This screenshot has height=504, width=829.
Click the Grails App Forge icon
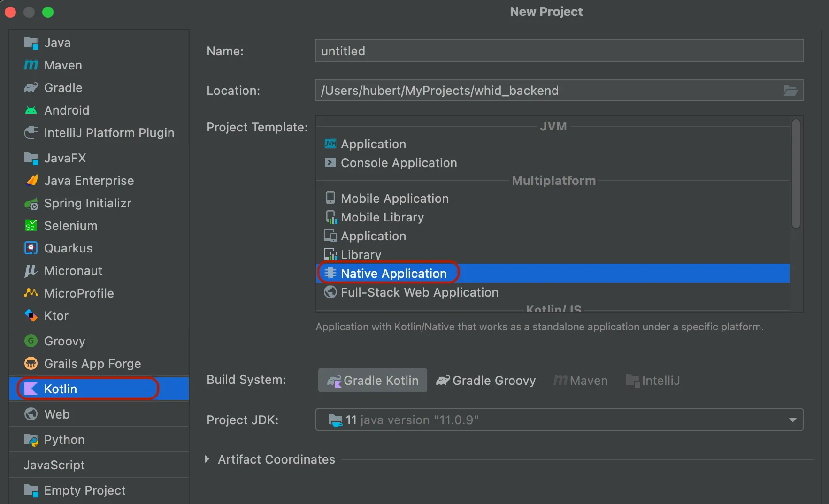(31, 364)
